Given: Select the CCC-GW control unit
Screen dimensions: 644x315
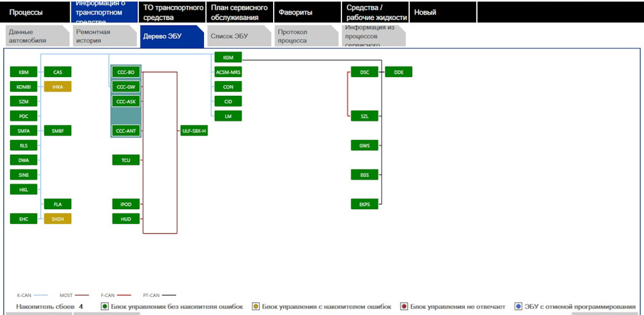Looking at the screenshot, I should [125, 86].
